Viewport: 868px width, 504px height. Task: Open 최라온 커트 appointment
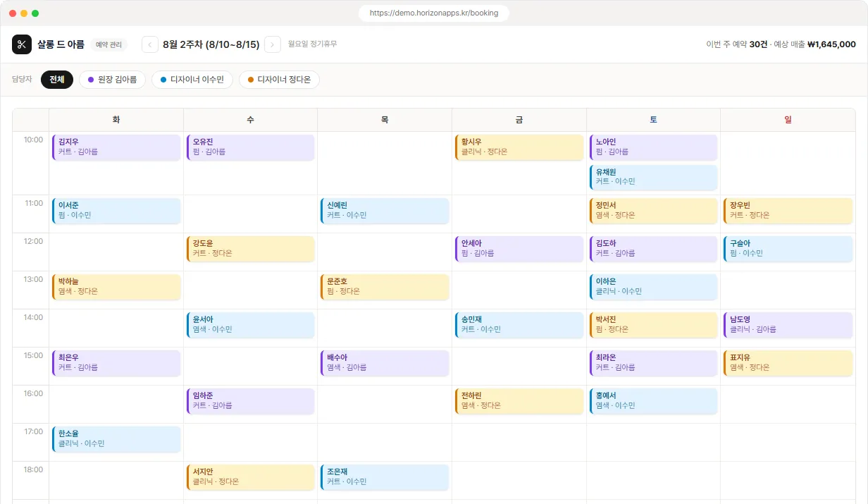653,363
